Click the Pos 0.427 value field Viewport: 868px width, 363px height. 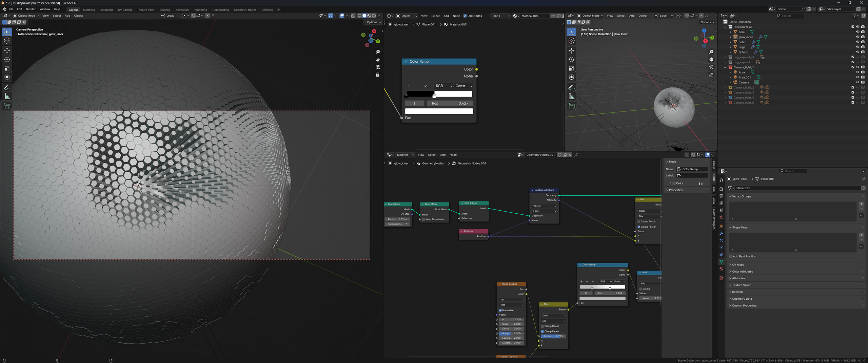pyautogui.click(x=450, y=103)
